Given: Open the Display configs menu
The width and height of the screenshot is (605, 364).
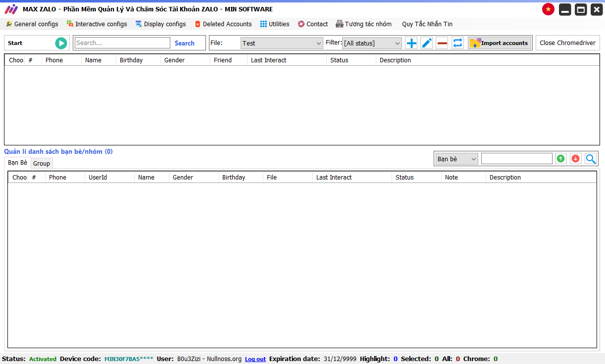Looking at the screenshot, I should tap(161, 24).
